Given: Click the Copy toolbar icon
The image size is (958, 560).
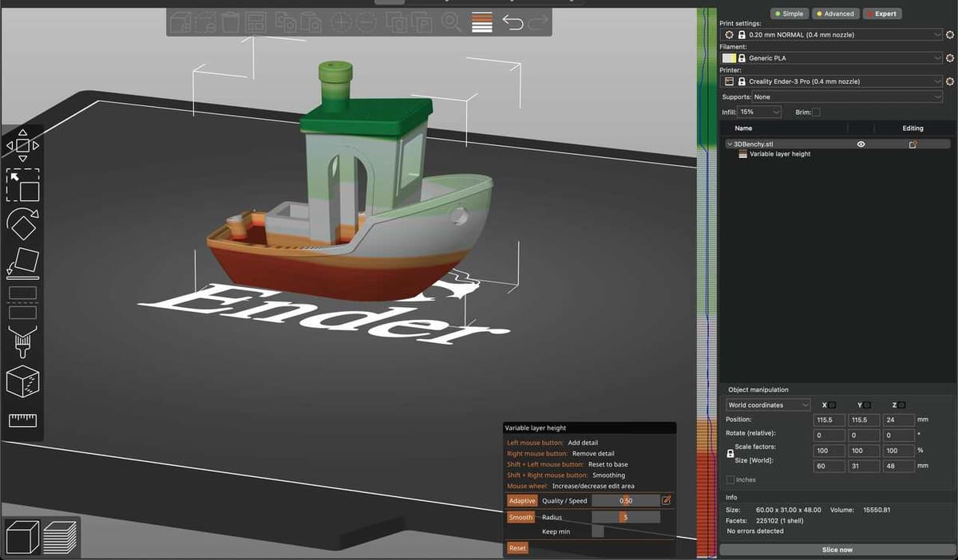Looking at the screenshot, I should (286, 22).
